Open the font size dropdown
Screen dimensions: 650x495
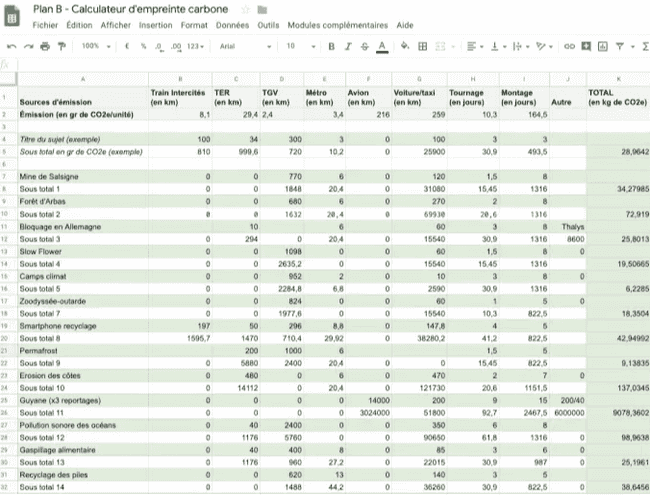coord(297,46)
